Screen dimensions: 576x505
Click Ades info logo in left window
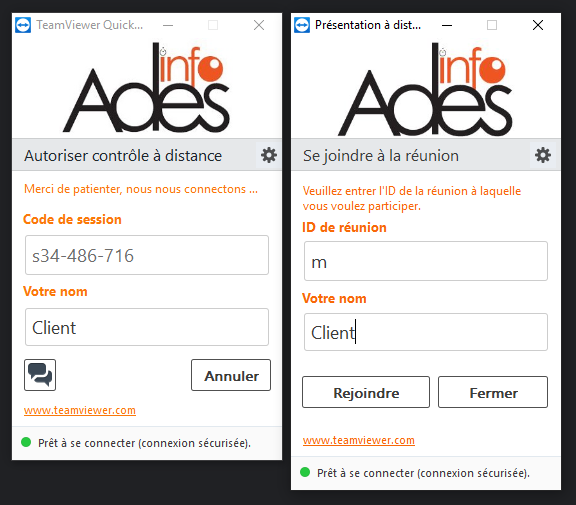point(146,87)
